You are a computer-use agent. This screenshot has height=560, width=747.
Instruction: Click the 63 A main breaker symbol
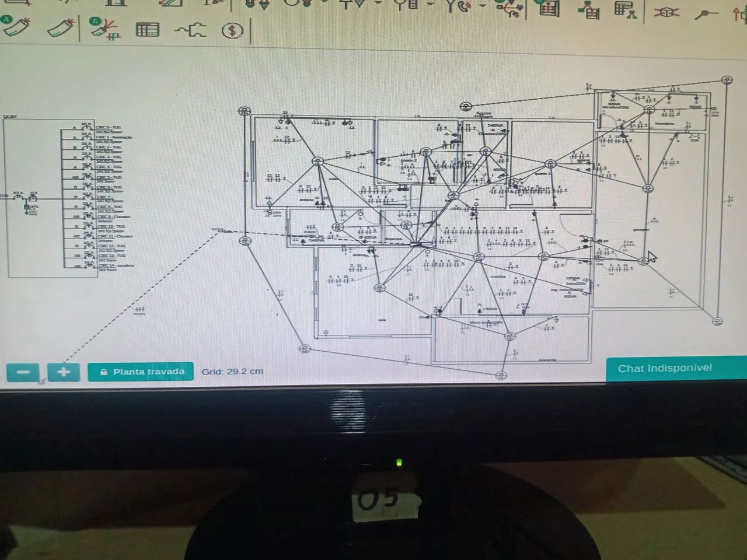18,197
